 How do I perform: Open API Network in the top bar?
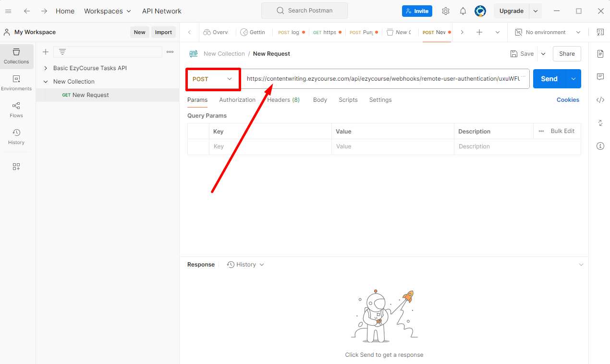point(162,11)
